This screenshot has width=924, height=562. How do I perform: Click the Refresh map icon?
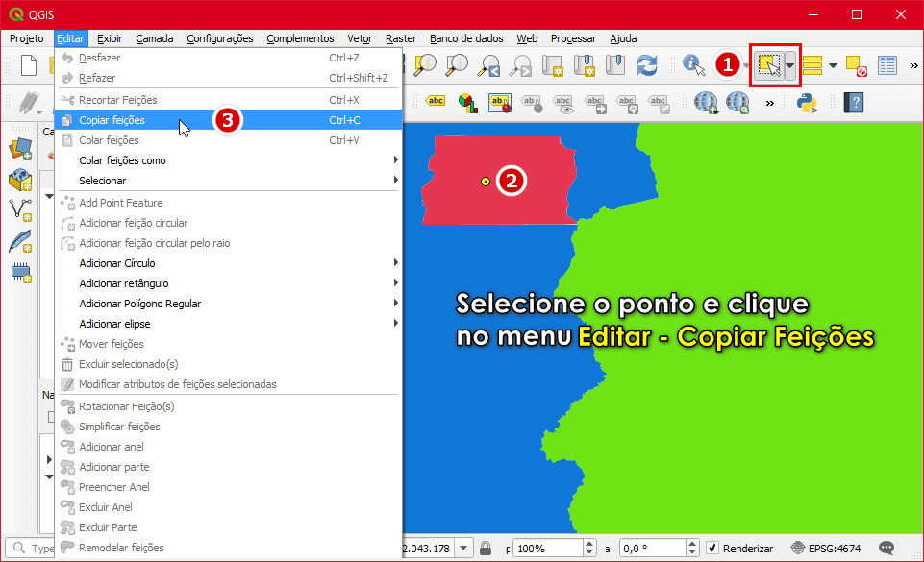[646, 64]
